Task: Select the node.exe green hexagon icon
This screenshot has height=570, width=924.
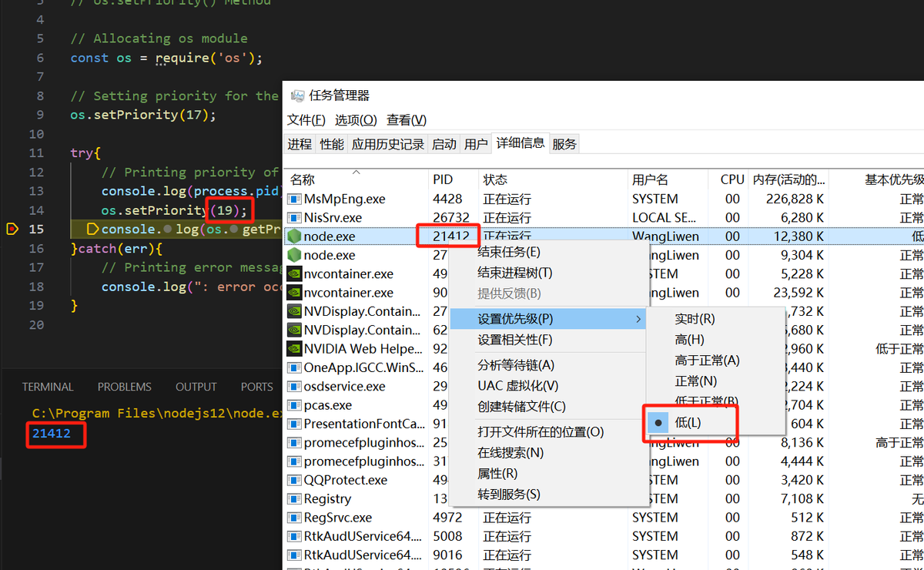Action: 293,236
